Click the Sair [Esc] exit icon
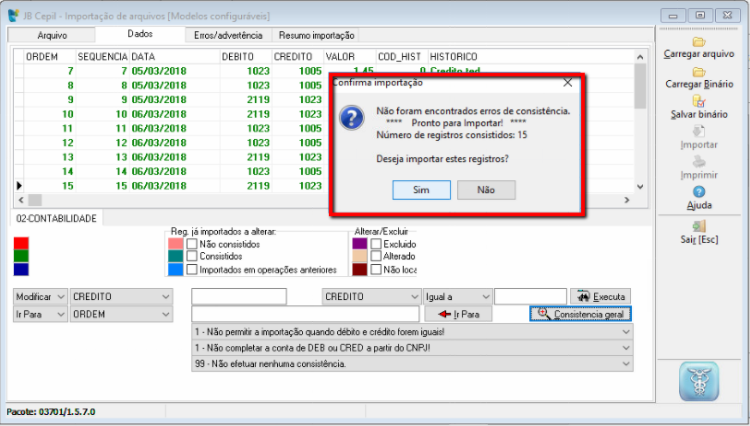 [699, 227]
